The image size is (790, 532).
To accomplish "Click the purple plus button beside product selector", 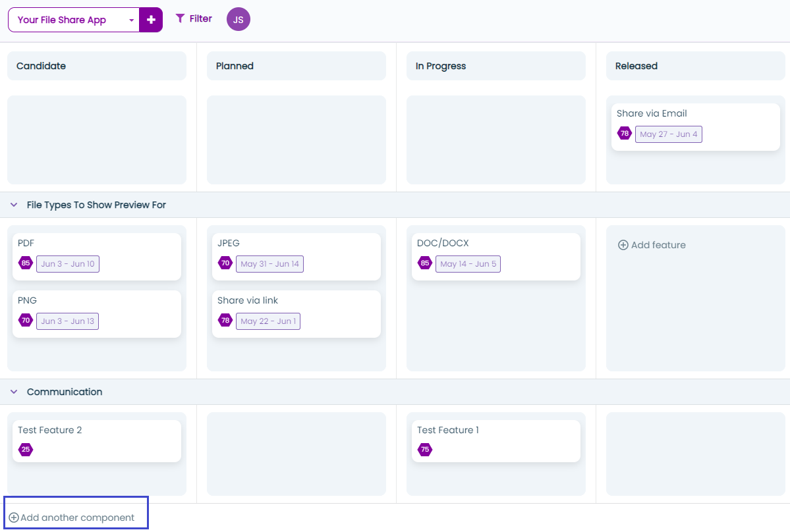I will point(151,20).
